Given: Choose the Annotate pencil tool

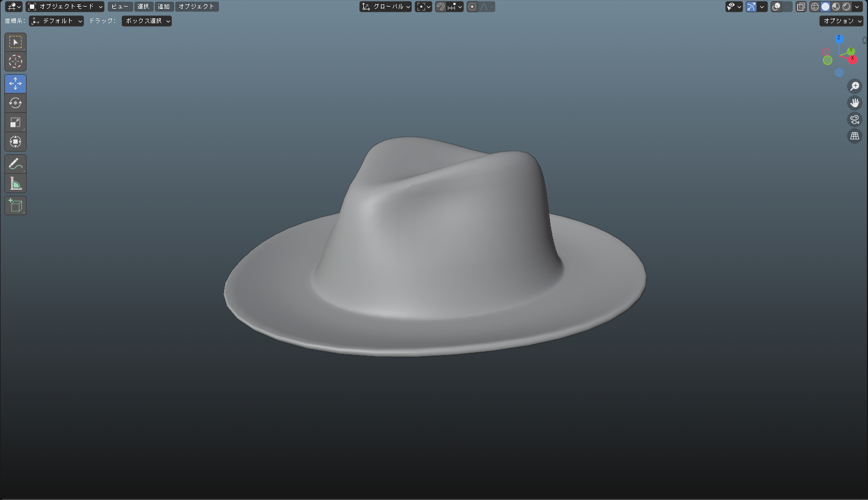Looking at the screenshot, I should click(x=15, y=164).
